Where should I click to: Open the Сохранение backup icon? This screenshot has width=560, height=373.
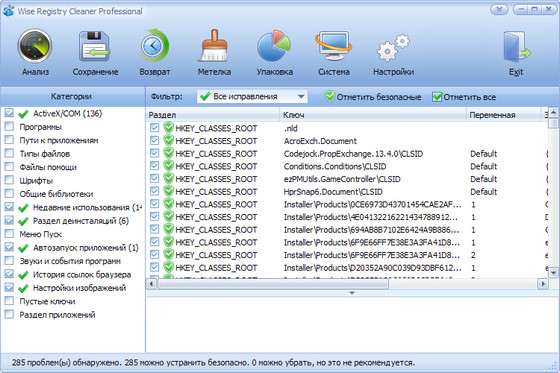tap(95, 47)
